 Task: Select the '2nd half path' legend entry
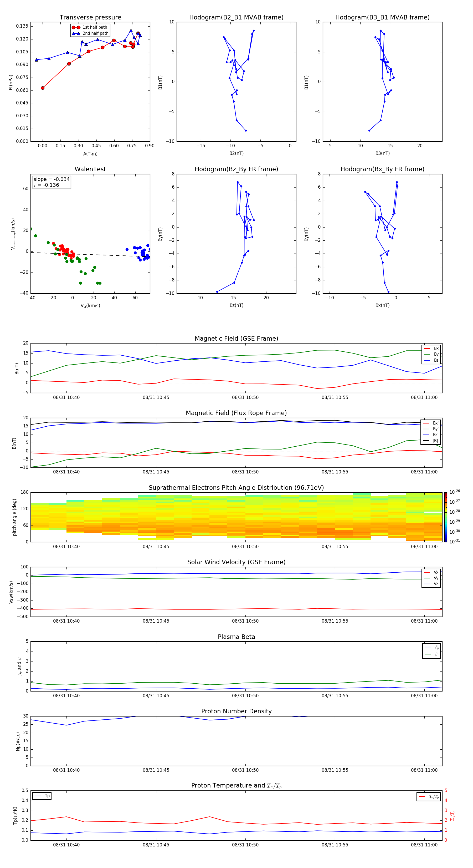90,33
